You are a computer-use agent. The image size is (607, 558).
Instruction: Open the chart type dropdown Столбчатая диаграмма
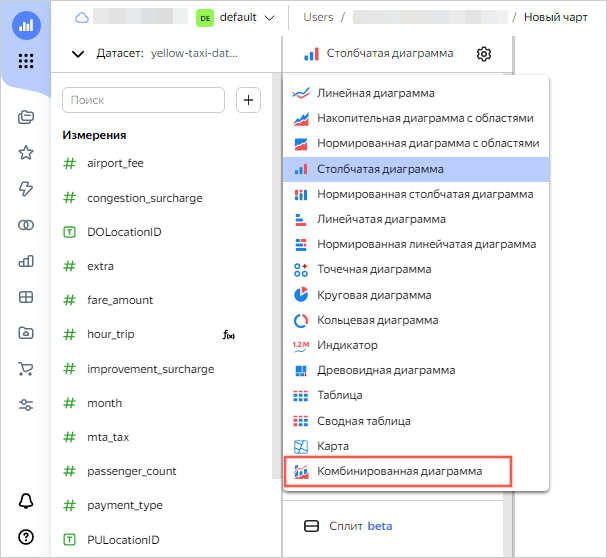[379, 54]
